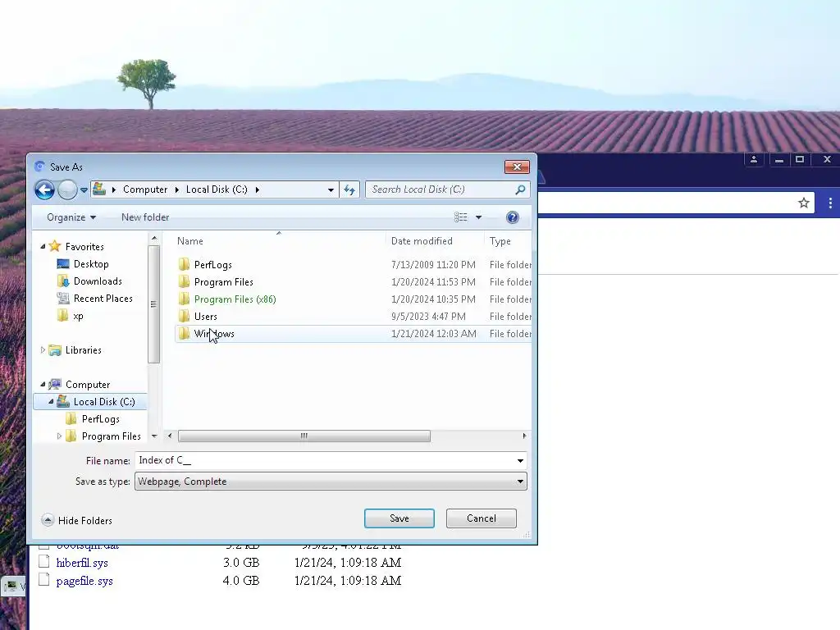Open the recent locations dropdown beside Forward arrow

click(x=84, y=190)
